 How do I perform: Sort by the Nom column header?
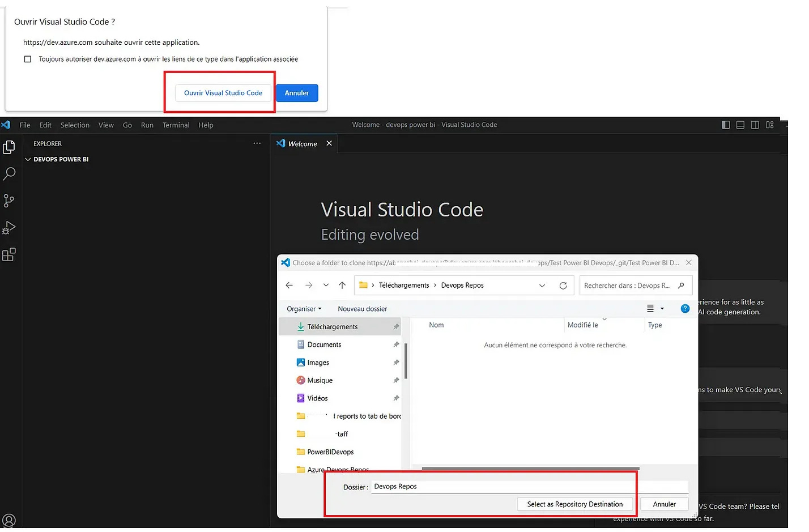click(x=436, y=325)
